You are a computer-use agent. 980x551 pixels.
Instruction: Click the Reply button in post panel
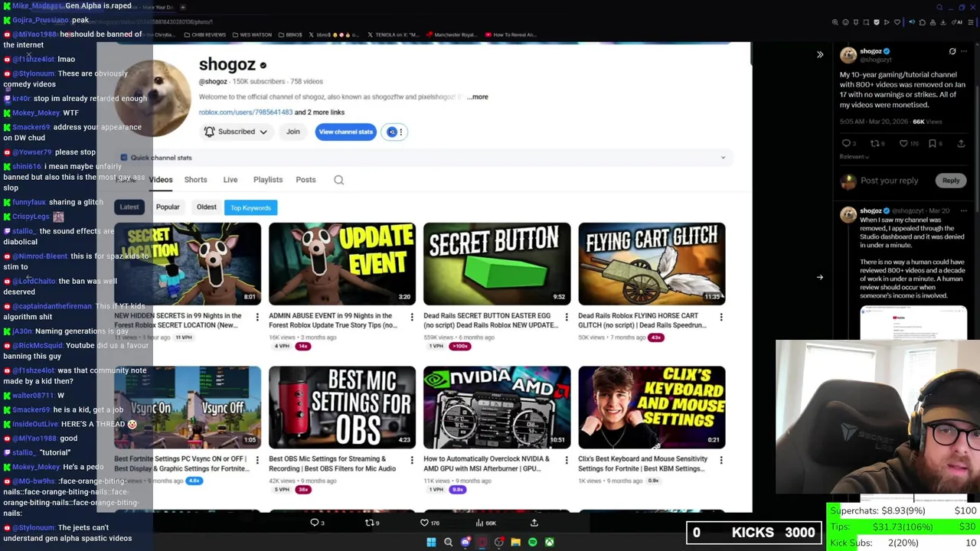950,181
